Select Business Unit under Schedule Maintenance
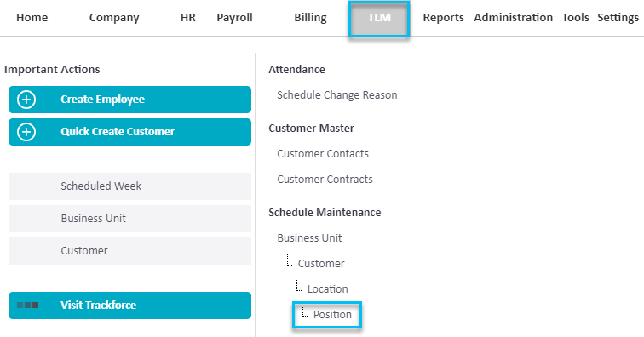The image size is (644, 337). click(x=309, y=238)
